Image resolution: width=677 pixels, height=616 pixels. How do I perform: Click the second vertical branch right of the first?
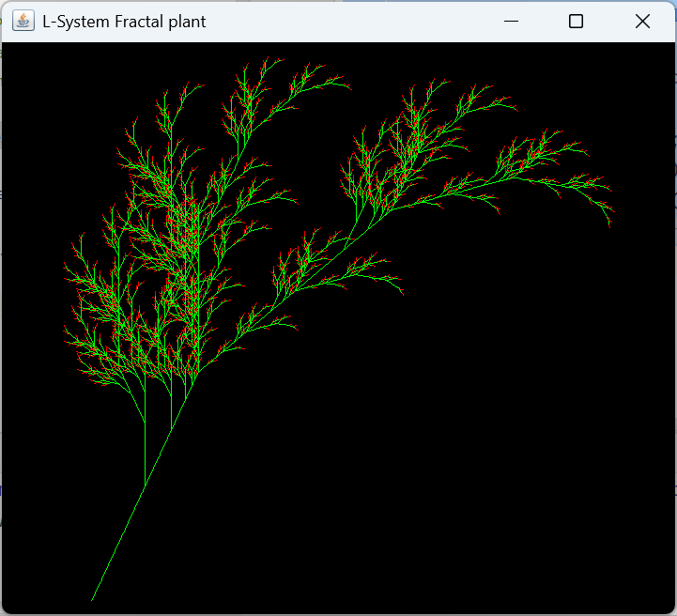171,413
